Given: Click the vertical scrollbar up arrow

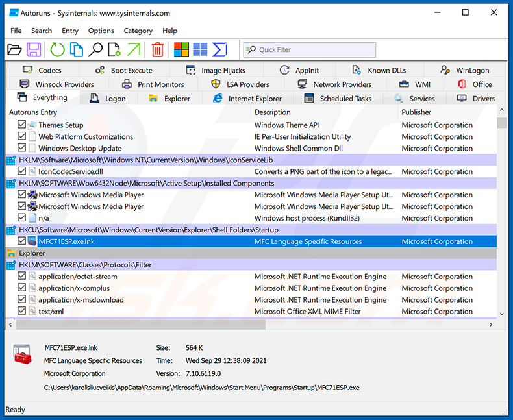Looking at the screenshot, I should (x=502, y=110).
